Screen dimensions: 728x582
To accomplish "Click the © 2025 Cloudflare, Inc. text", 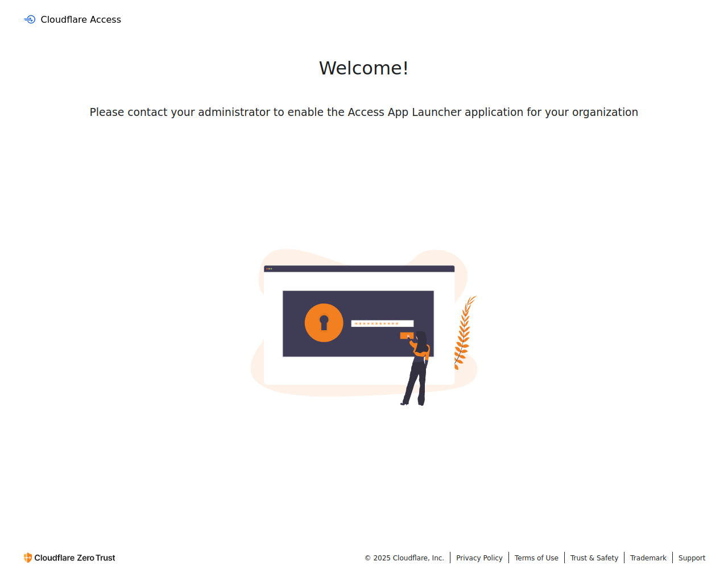I will tap(404, 558).
